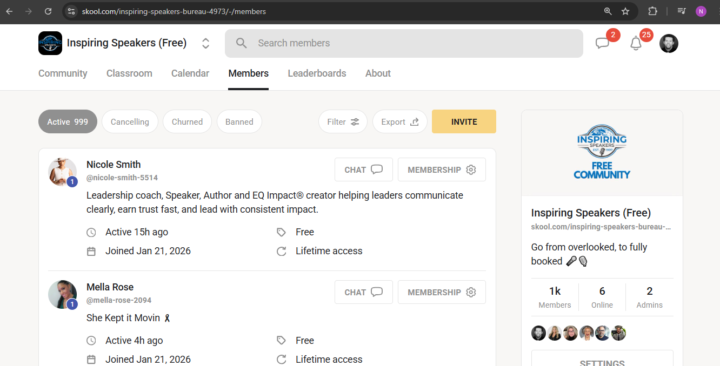Select the Members tab

click(x=248, y=73)
